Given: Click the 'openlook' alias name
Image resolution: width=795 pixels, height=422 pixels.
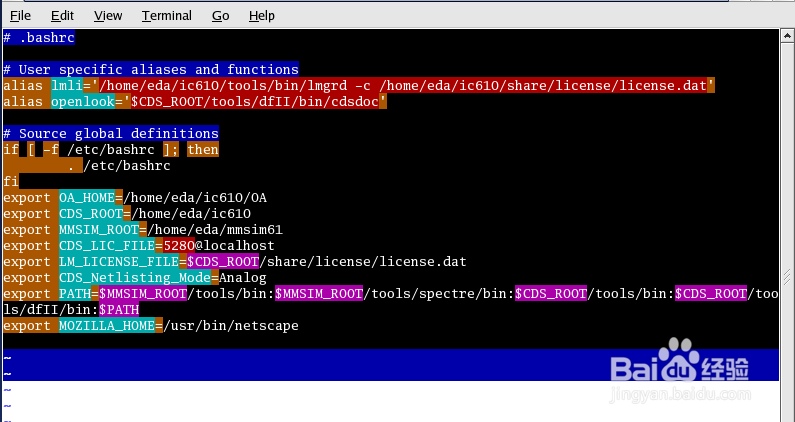Looking at the screenshot, I should tap(83, 101).
